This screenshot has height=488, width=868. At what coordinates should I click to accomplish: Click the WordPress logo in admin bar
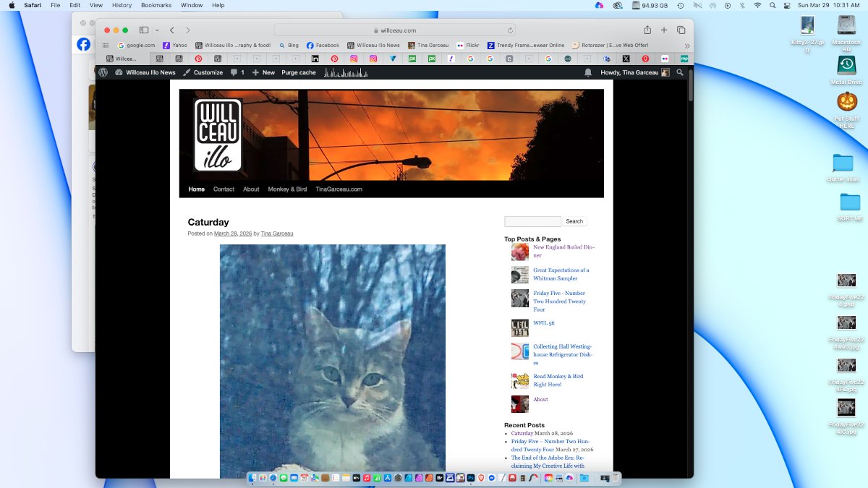(x=103, y=72)
